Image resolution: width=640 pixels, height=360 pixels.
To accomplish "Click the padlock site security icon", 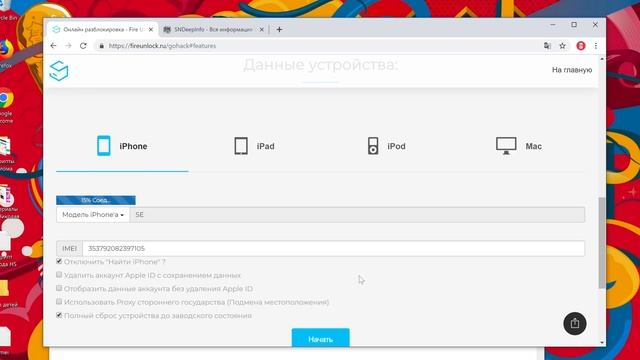I will click(102, 46).
